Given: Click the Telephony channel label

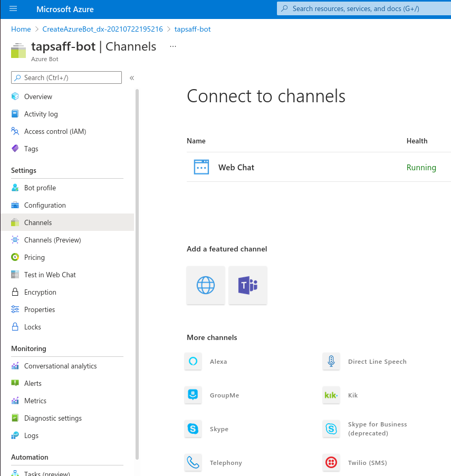Looking at the screenshot, I should pyautogui.click(x=226, y=463).
